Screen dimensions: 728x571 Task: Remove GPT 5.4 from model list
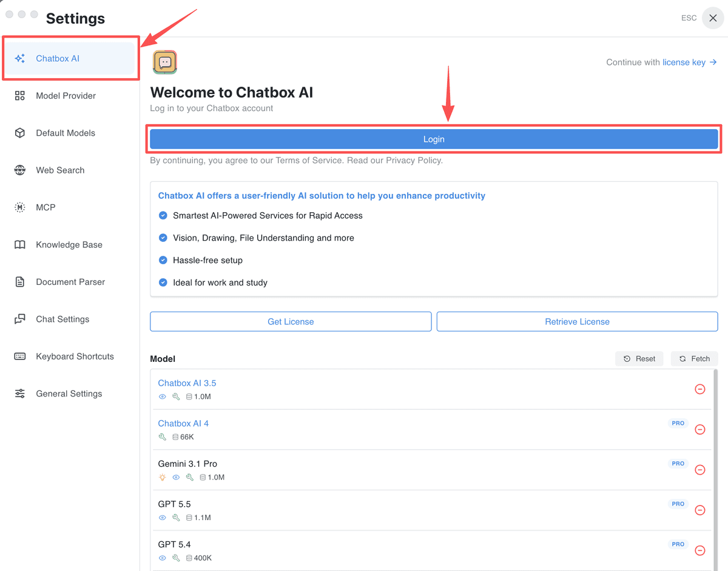tap(699, 550)
